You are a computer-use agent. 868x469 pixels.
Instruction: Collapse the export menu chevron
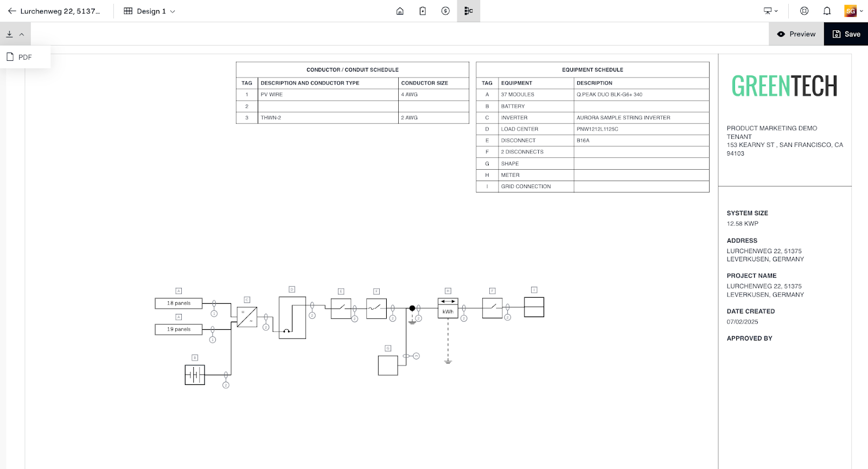(22, 34)
